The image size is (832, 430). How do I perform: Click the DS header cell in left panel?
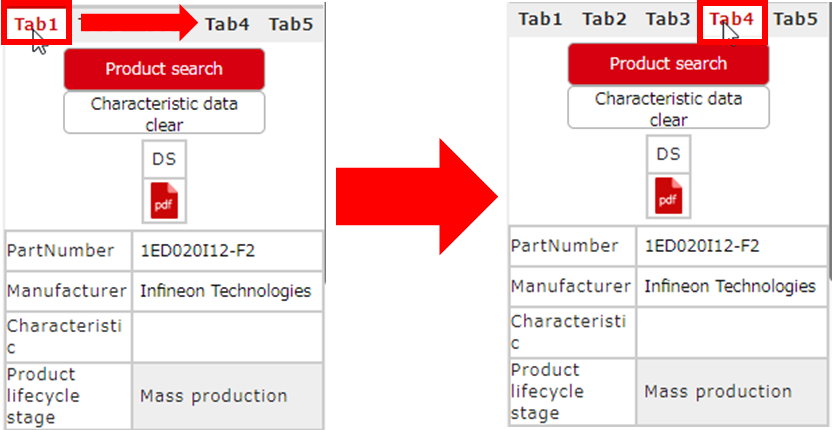click(x=163, y=159)
